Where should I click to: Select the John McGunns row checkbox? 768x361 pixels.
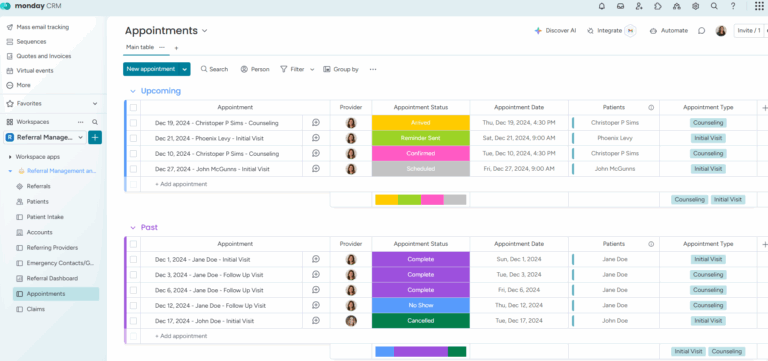[x=133, y=169]
